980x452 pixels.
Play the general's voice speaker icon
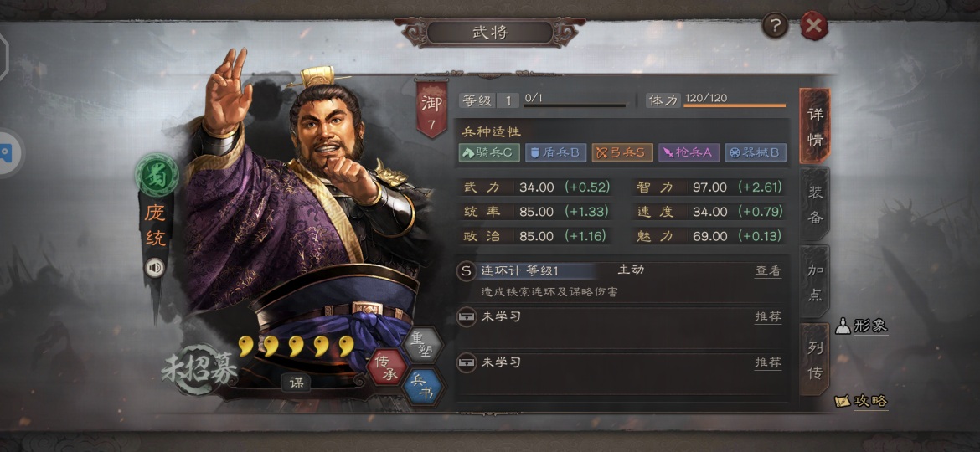pyautogui.click(x=155, y=269)
